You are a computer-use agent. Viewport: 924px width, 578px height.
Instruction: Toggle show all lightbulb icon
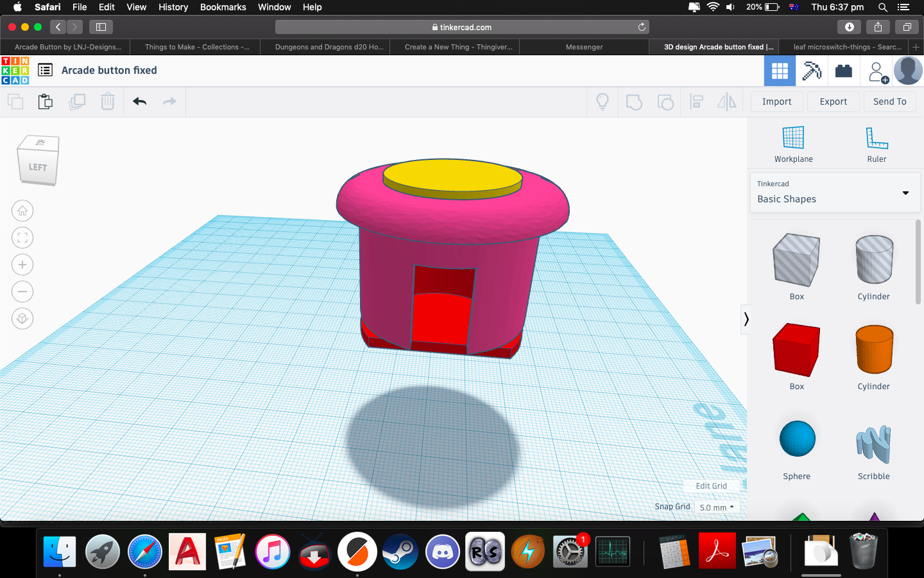[x=603, y=101]
